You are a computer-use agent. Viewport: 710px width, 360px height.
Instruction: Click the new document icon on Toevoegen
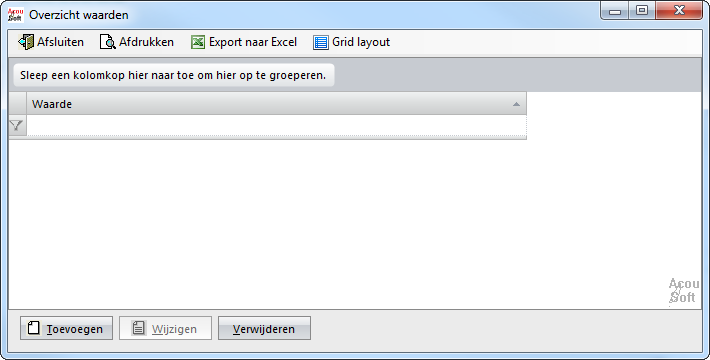(x=34, y=328)
